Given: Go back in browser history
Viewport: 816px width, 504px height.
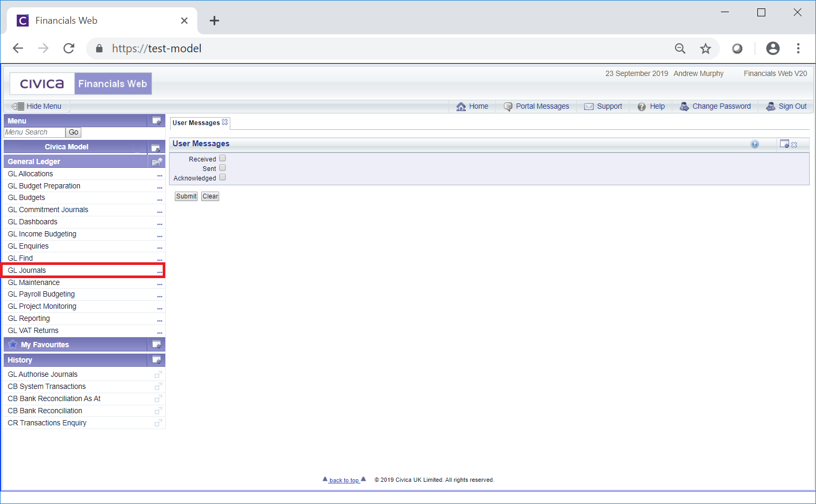Looking at the screenshot, I should [x=18, y=49].
